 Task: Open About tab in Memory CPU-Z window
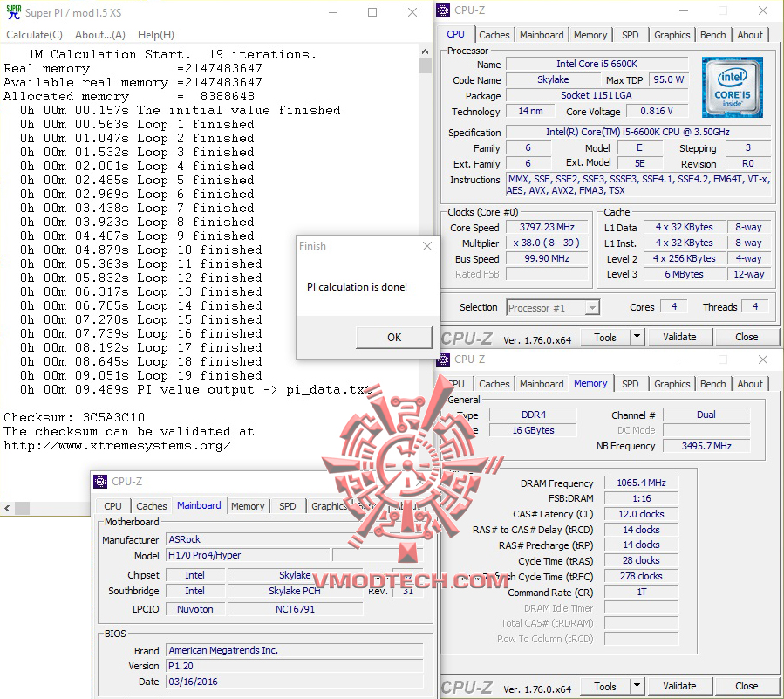[x=749, y=384]
